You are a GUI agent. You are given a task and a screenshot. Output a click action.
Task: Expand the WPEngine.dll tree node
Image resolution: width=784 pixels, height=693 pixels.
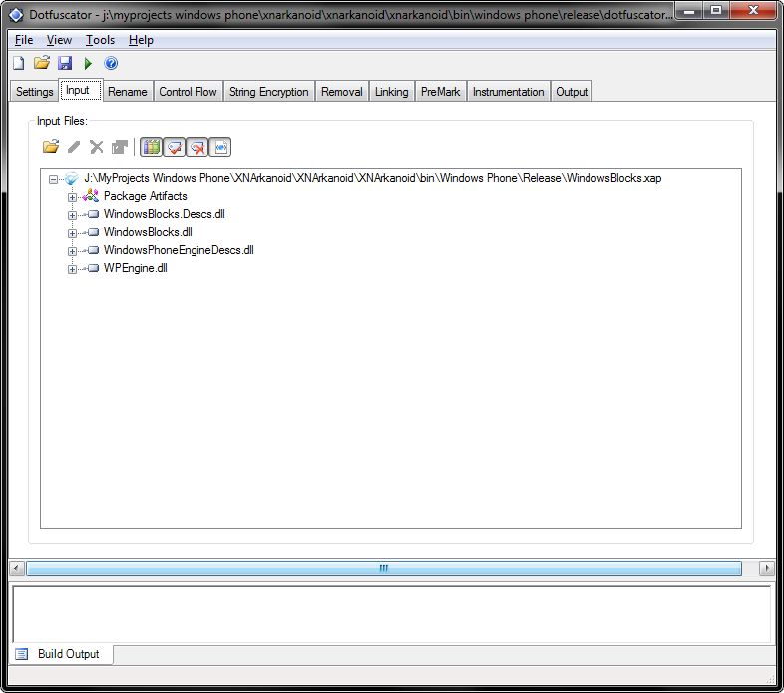click(x=72, y=269)
